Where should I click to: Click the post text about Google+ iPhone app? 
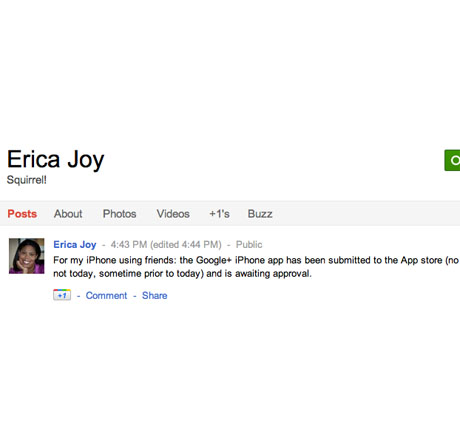click(256, 267)
